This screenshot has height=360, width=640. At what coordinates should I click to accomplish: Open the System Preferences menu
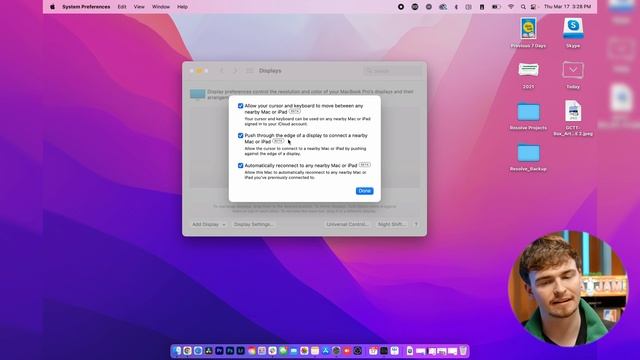(x=86, y=7)
